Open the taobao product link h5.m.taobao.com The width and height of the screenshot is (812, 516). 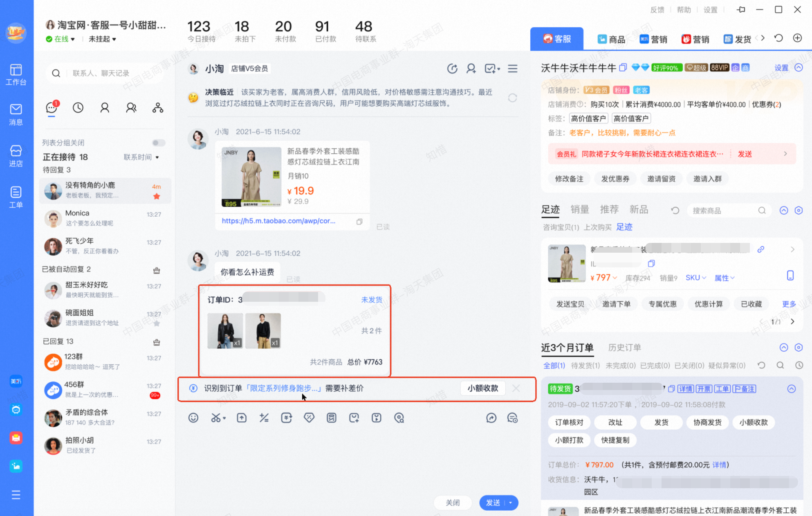pos(278,221)
